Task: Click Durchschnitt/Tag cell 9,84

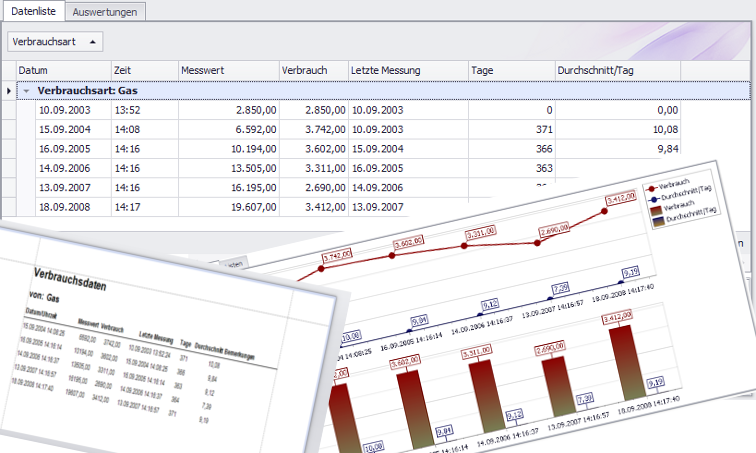Action: click(x=618, y=149)
